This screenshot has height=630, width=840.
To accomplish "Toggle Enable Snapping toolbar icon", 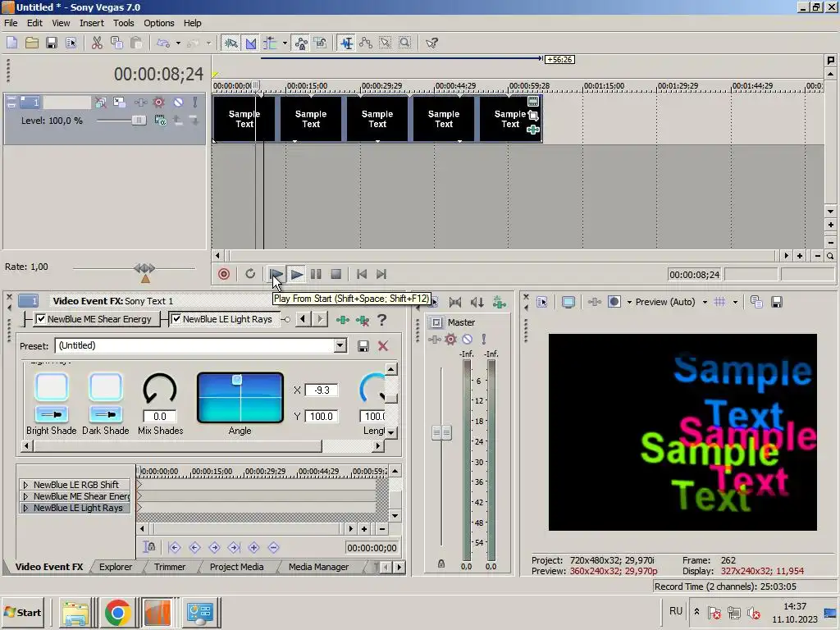I will (231, 43).
